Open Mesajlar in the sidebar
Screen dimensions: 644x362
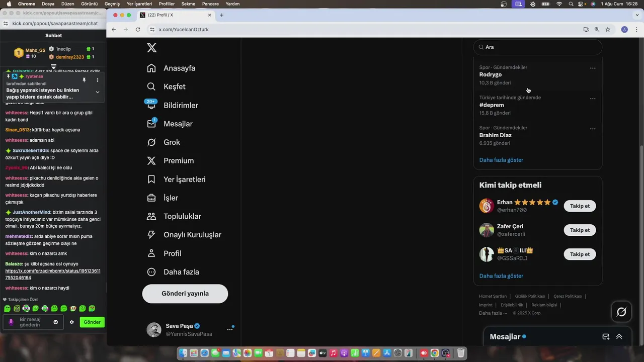tap(170, 124)
